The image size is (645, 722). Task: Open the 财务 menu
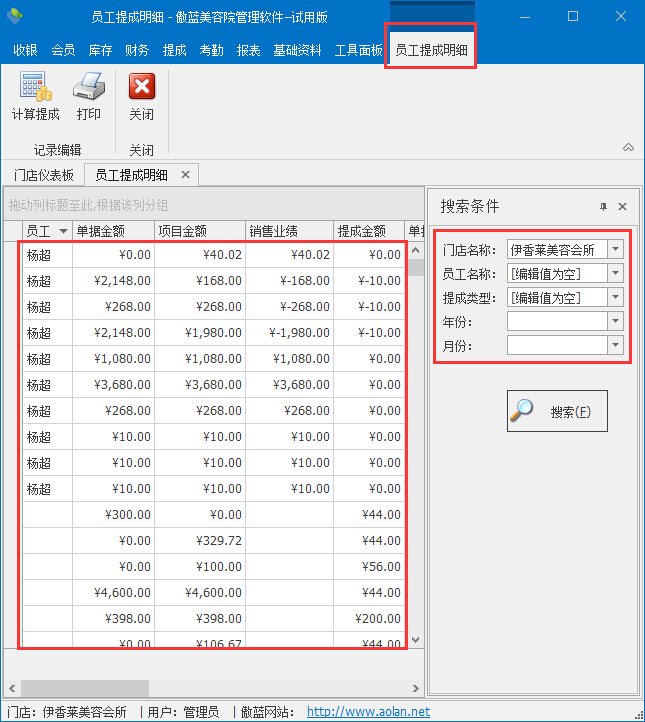click(x=138, y=50)
